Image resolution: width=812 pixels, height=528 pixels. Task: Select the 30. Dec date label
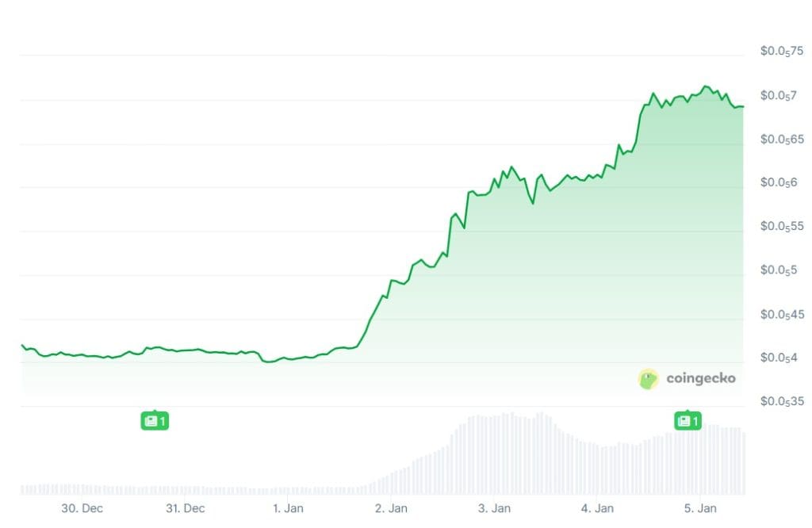coord(82,508)
